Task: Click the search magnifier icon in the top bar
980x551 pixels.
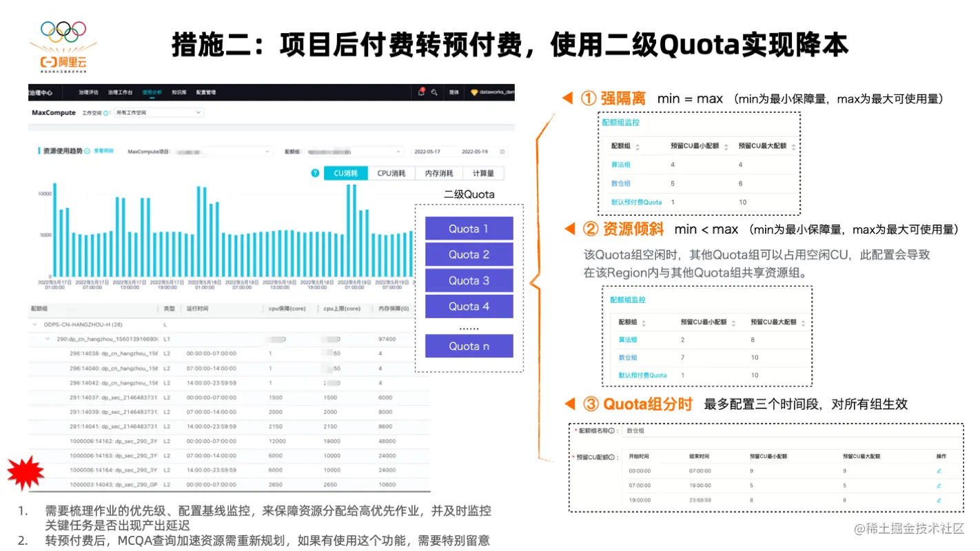Action: [x=434, y=92]
